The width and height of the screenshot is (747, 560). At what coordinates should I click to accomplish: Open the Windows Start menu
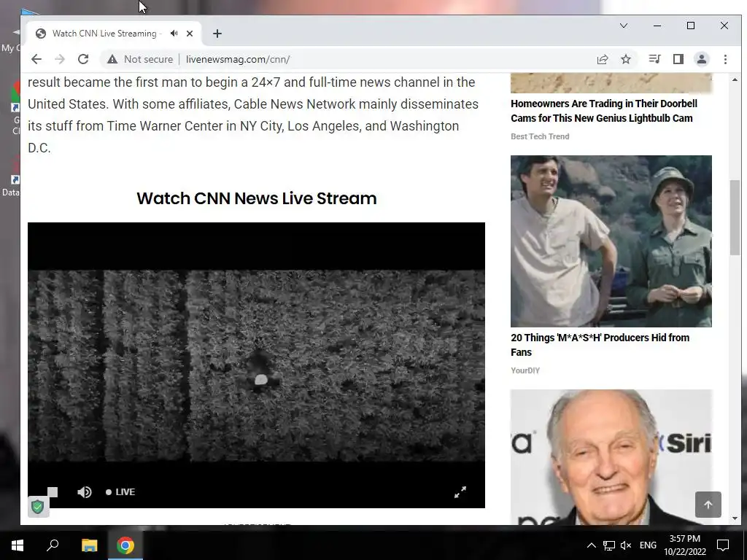click(x=18, y=545)
